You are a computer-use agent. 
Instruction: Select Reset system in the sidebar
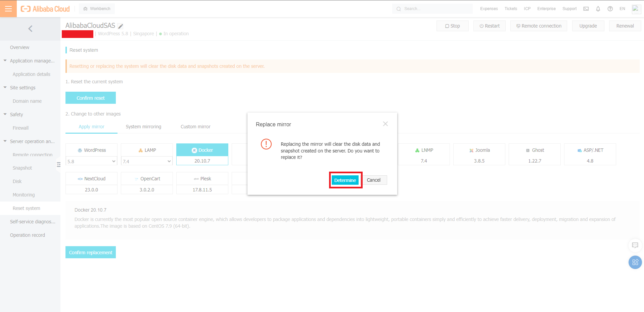(x=30, y=208)
